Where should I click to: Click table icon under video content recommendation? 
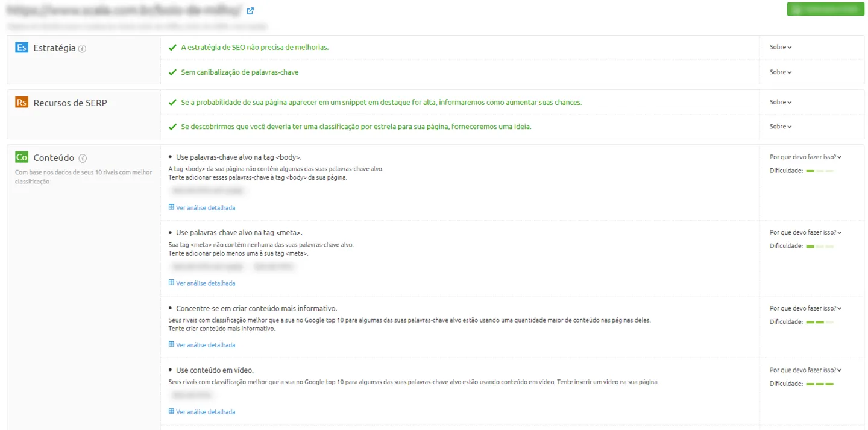171,411
